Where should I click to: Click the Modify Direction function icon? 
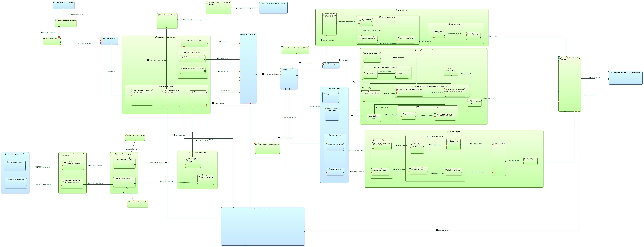click(x=397, y=10)
